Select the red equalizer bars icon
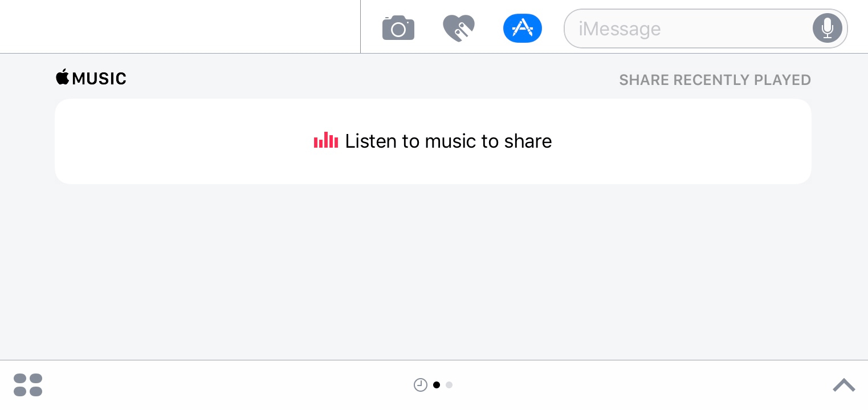Screen dimensions: 868x410 [x=325, y=140]
